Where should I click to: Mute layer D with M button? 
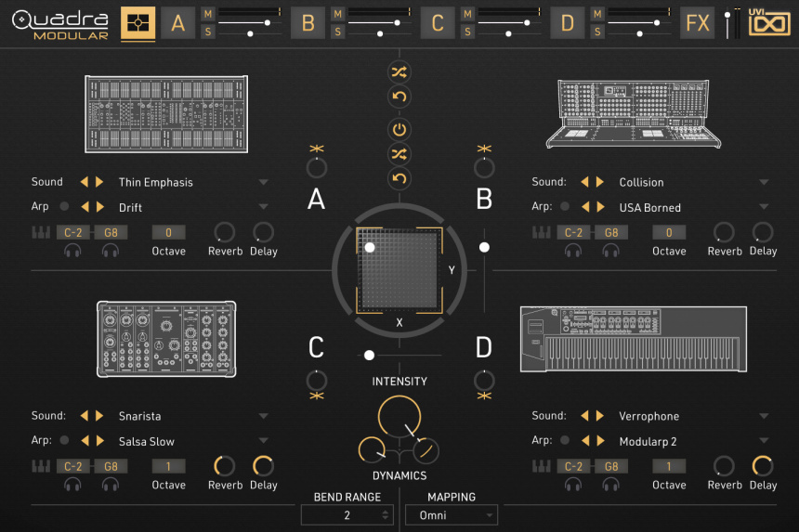pyautogui.click(x=597, y=14)
